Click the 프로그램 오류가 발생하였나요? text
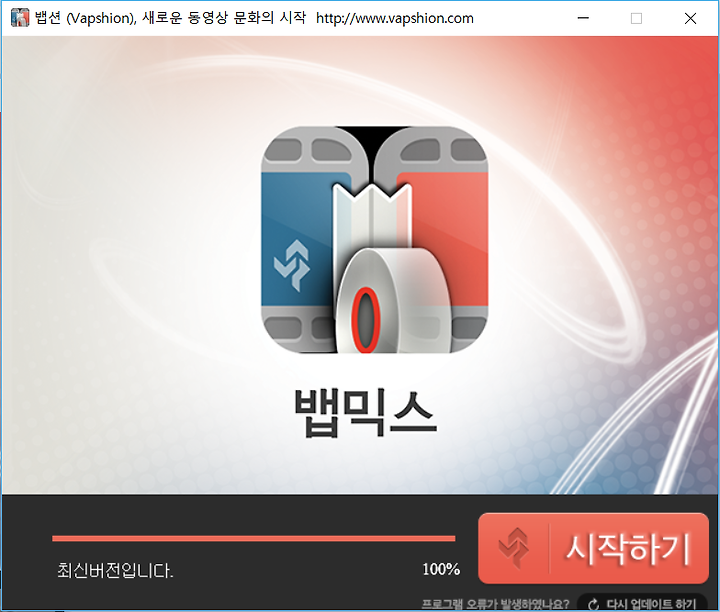Image resolution: width=720 pixels, height=612 pixels. tap(495, 604)
